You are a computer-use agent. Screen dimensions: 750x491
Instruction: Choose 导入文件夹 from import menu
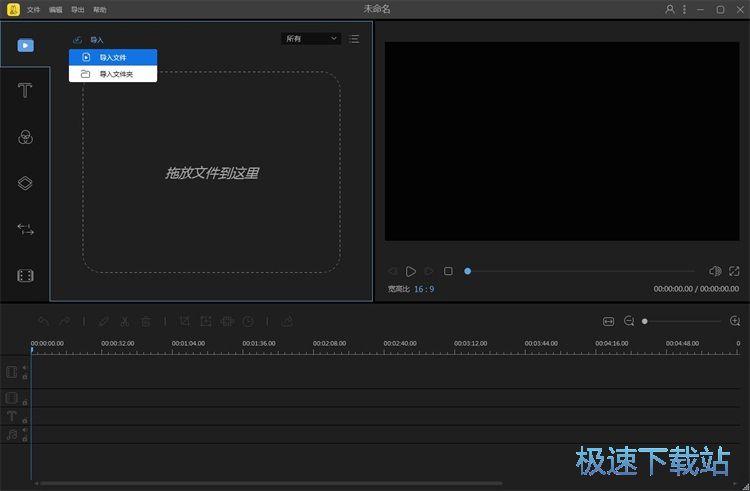[x=113, y=74]
